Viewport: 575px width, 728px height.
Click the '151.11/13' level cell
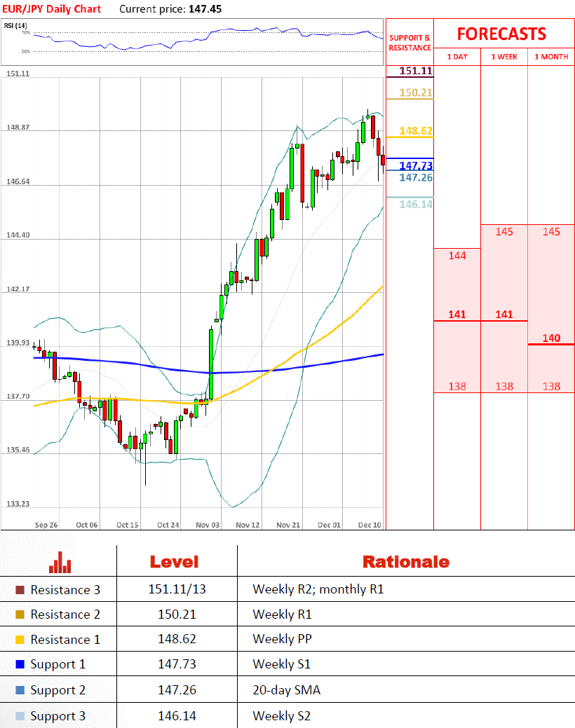tap(177, 589)
